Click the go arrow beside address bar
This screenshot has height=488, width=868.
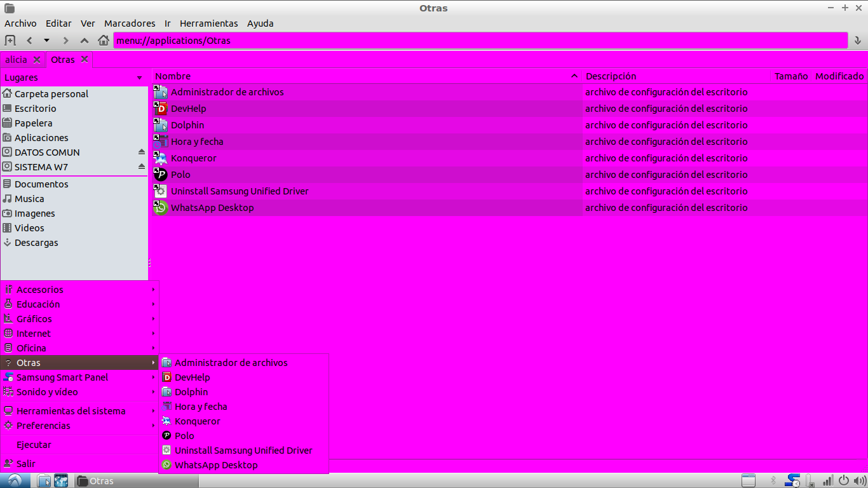[x=857, y=40]
